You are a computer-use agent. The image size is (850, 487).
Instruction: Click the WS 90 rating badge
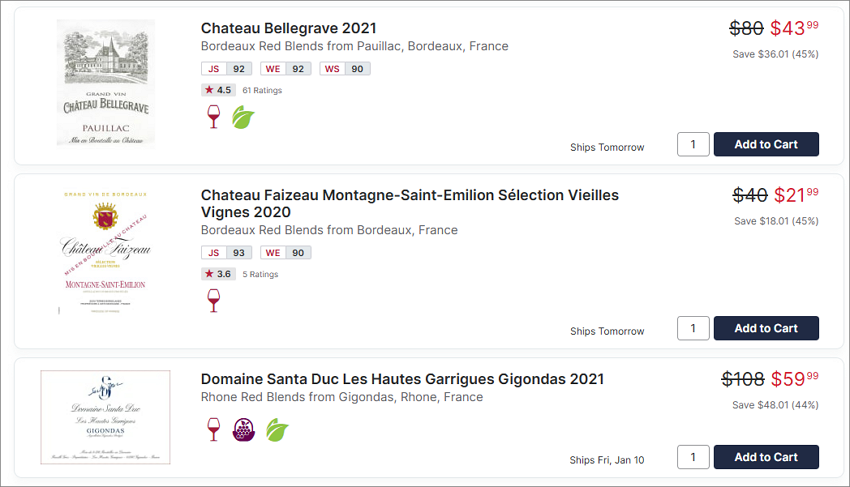(345, 69)
